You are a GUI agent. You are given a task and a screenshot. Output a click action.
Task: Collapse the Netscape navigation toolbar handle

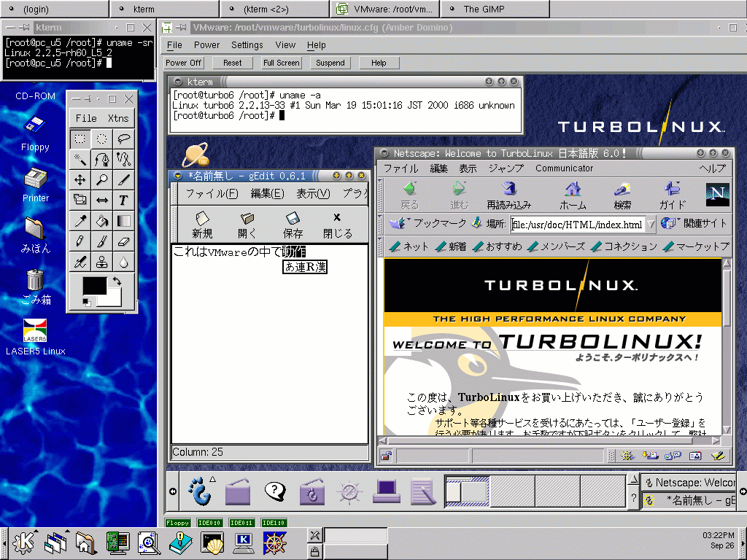coord(380,195)
